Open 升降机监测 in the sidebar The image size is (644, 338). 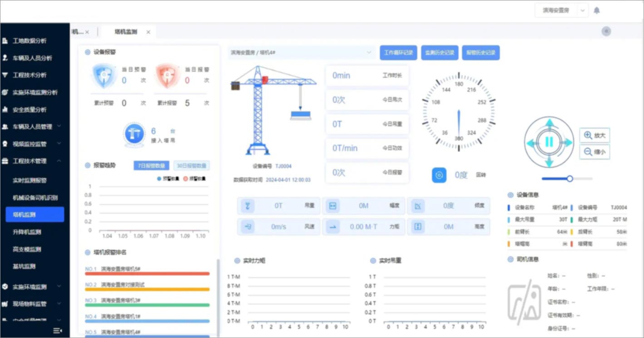27,232
